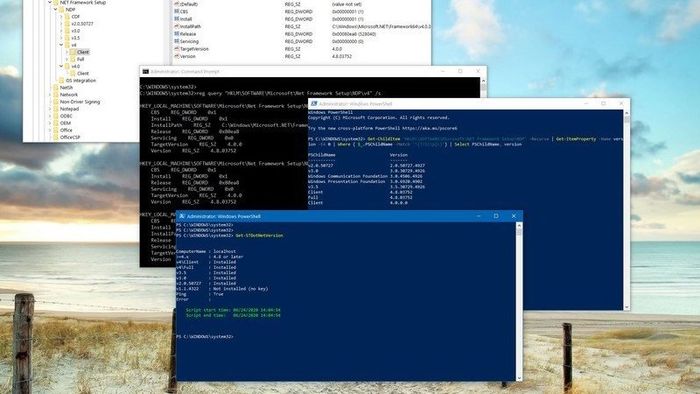Select the Client key under v4.0
The width and height of the screenshot is (700, 394).
pyautogui.click(x=83, y=73)
